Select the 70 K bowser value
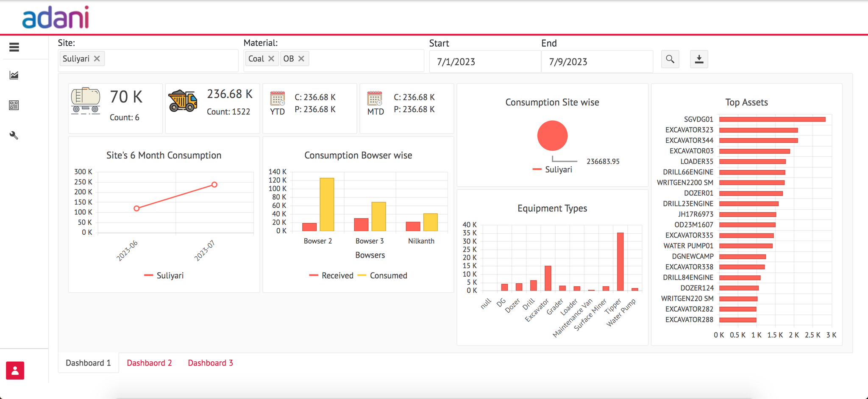Image resolution: width=868 pixels, height=399 pixels. (x=126, y=97)
